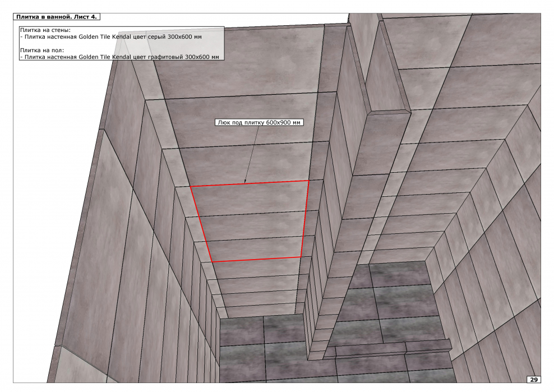This screenshot has width=554, height=392.
Task: Click the dark floor tiles right of the partition
Action: [393, 297]
